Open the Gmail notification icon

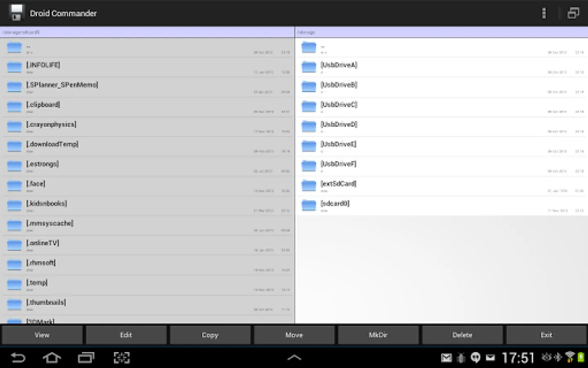pyautogui.click(x=446, y=358)
